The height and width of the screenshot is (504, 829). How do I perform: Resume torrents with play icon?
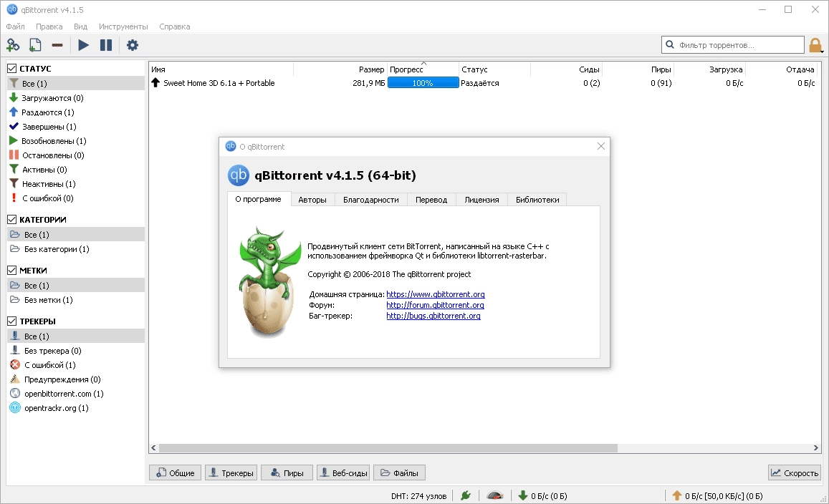click(x=84, y=45)
